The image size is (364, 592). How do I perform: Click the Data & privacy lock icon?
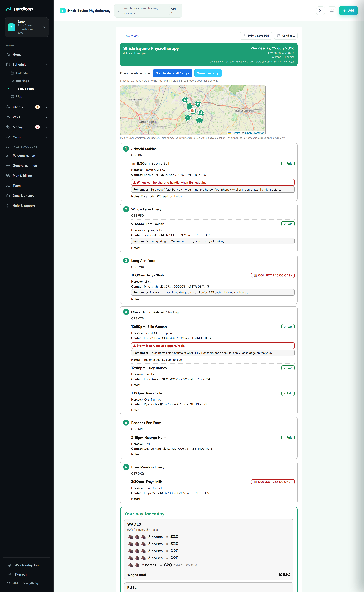(x=8, y=195)
